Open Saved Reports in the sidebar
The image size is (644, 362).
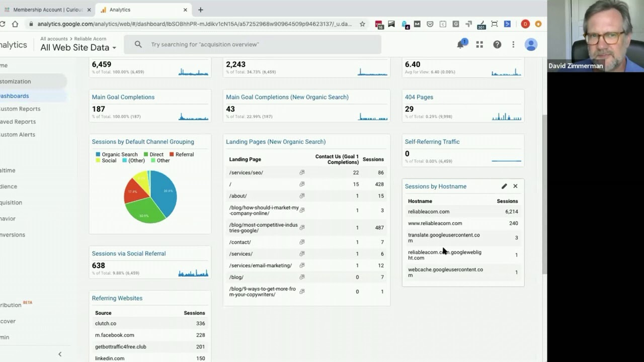[18, 122]
